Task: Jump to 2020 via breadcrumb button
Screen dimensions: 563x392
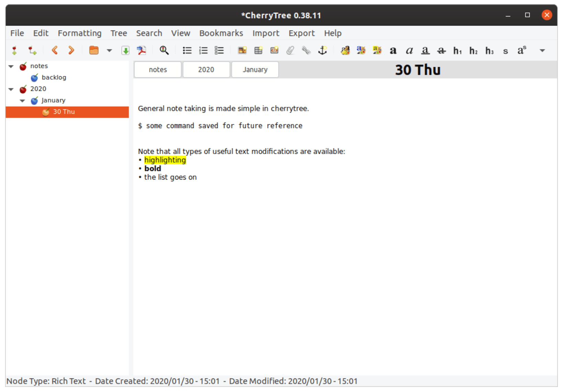Action: pos(206,69)
